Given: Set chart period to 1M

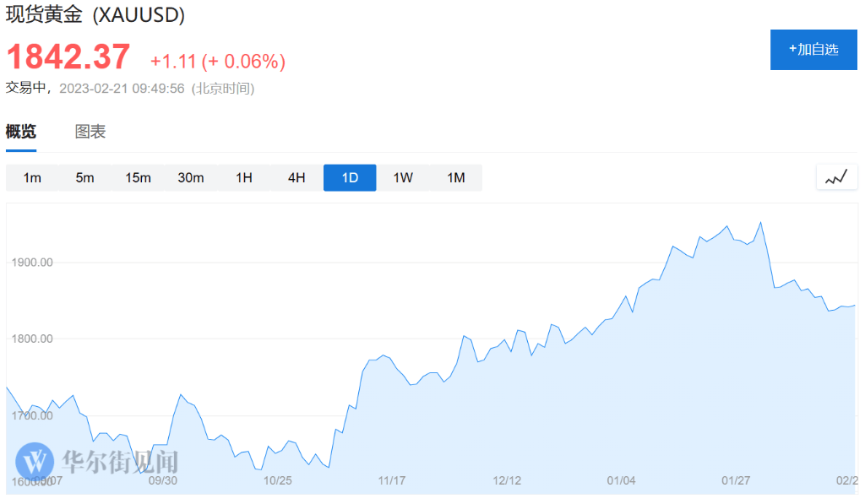Looking at the screenshot, I should [x=456, y=177].
